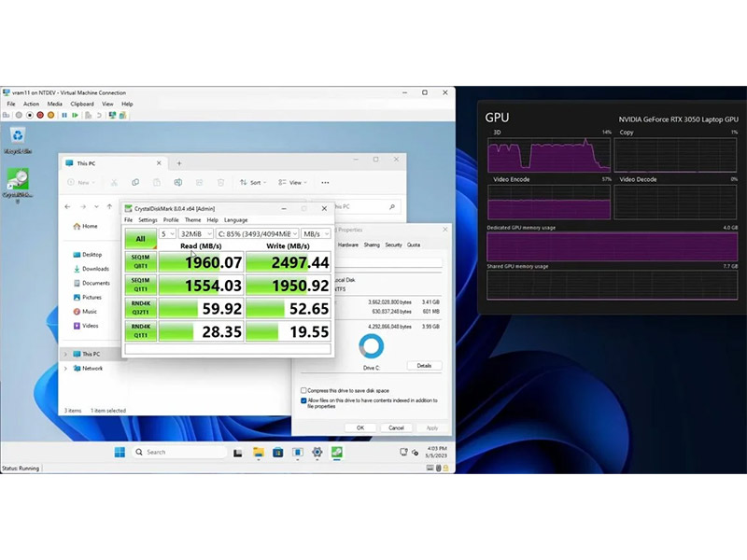The image size is (747, 560).
Task: Open CrystalDiskMark's Profile menu
Action: click(x=171, y=220)
